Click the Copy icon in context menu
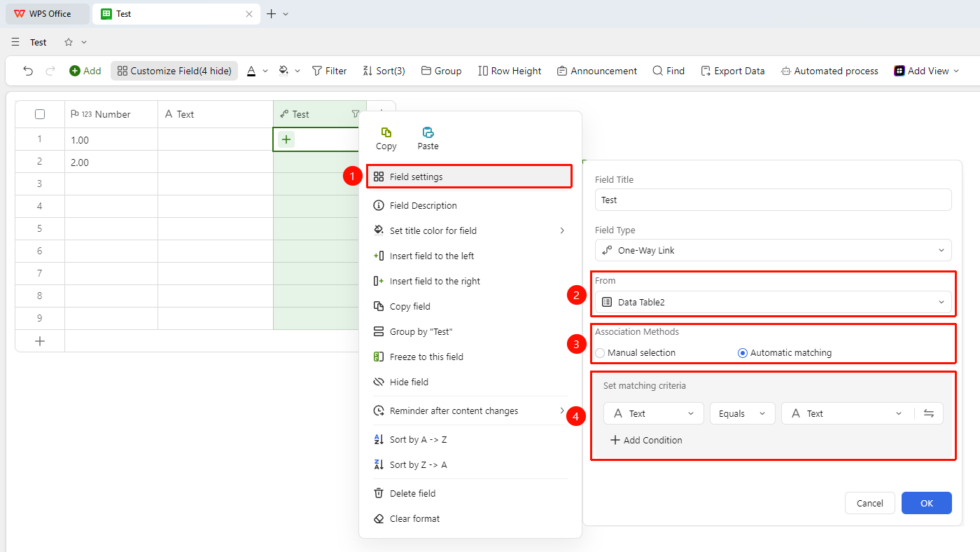The height and width of the screenshot is (552, 980). [x=386, y=132]
